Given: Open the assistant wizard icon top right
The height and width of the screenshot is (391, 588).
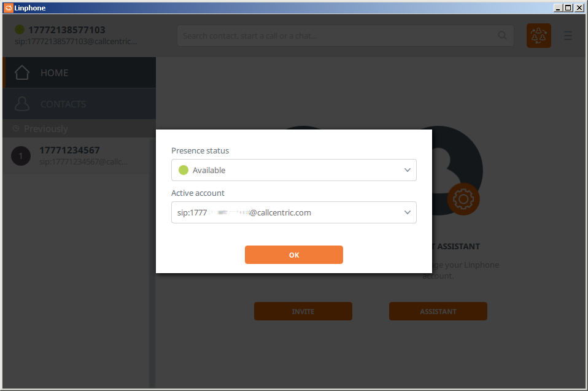Looking at the screenshot, I should [538, 36].
